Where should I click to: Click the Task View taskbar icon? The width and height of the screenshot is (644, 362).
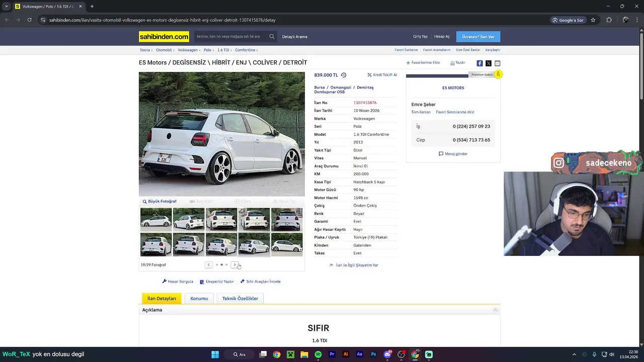(263, 354)
